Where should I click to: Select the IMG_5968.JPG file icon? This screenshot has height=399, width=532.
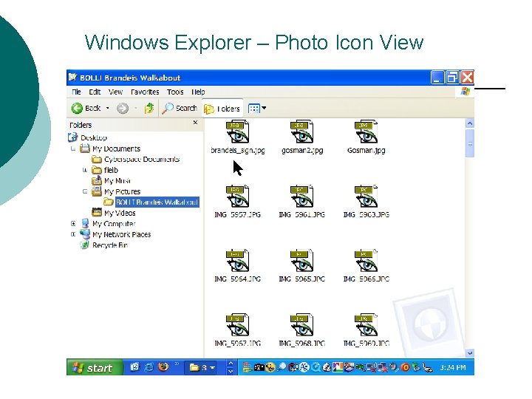point(302,325)
